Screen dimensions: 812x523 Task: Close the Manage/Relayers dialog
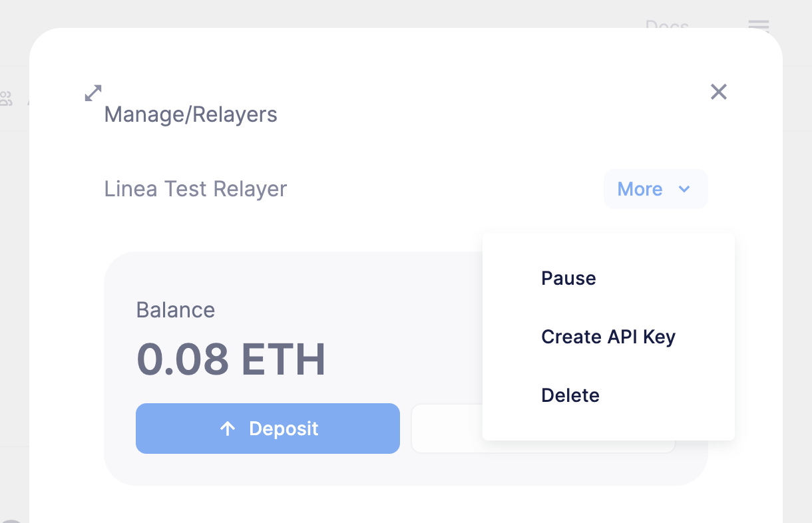tap(718, 92)
